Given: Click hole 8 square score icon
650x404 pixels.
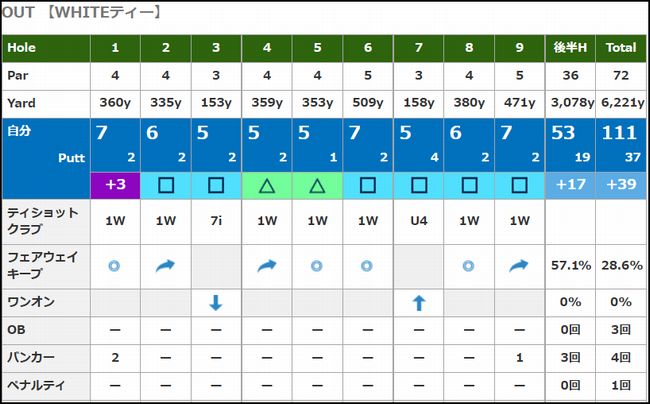Looking at the screenshot, I should (x=469, y=185).
